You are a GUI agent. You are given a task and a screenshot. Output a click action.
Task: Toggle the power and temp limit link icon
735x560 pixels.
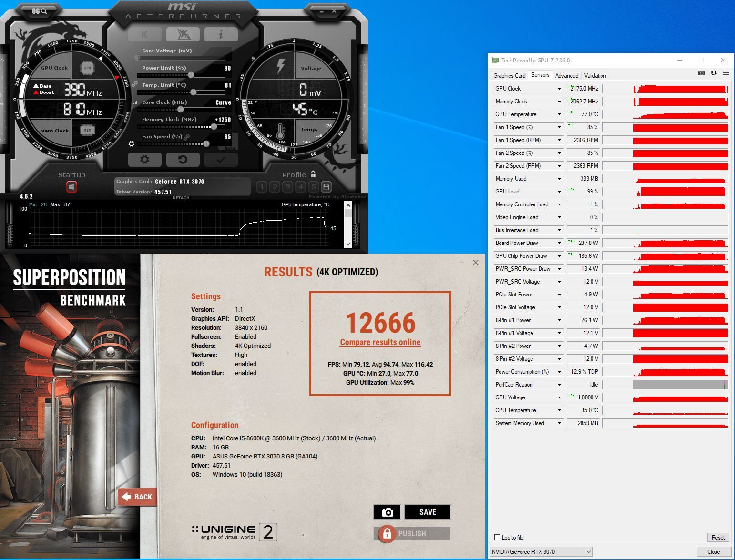[135, 84]
